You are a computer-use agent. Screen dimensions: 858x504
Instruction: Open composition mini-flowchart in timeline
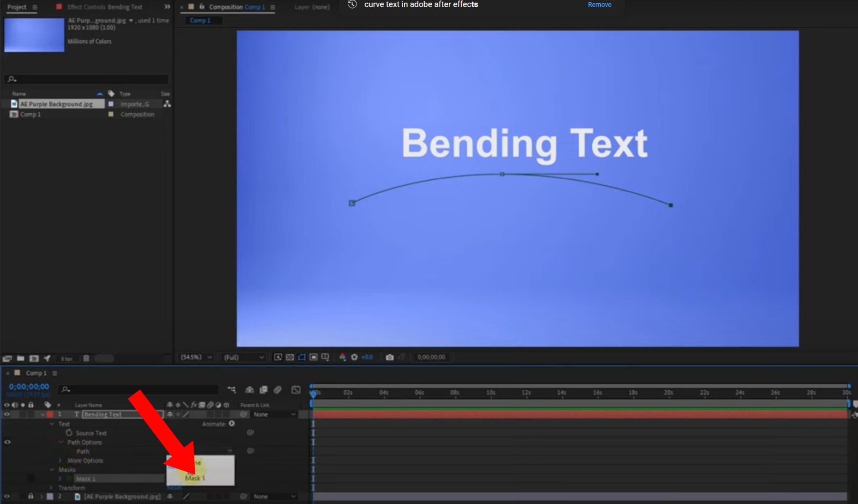coord(231,390)
